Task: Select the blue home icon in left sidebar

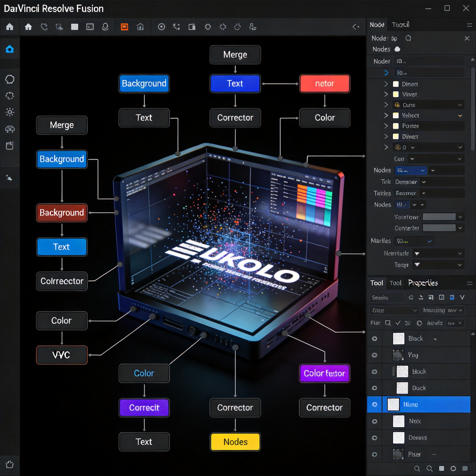Action: coord(10,49)
